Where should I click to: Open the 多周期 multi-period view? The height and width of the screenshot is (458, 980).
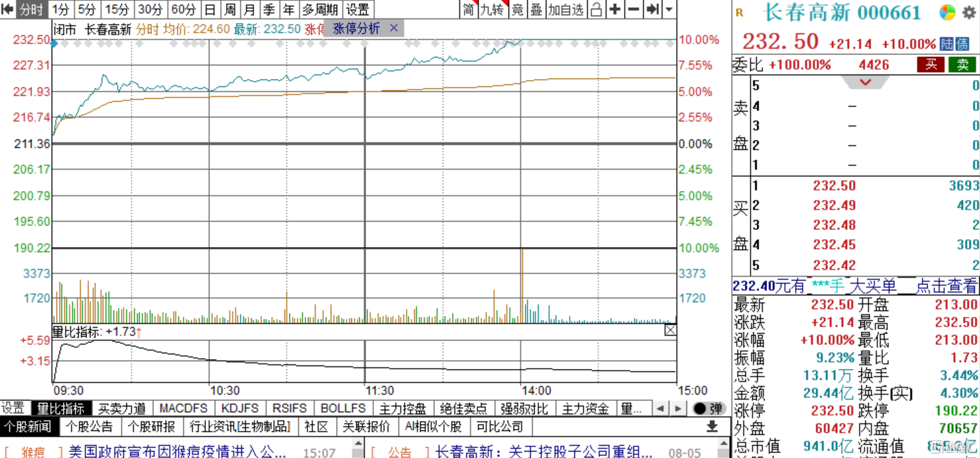tap(320, 10)
